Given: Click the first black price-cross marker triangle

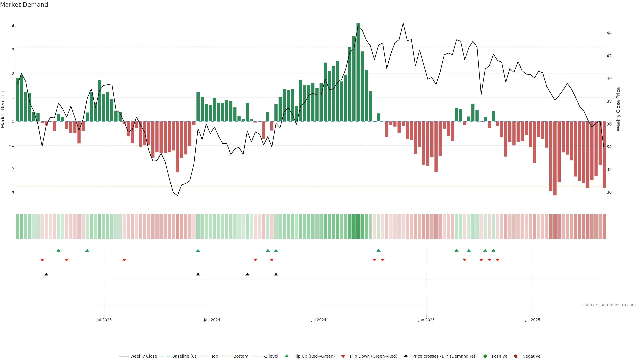Looking at the screenshot, I should pyautogui.click(x=46, y=274).
